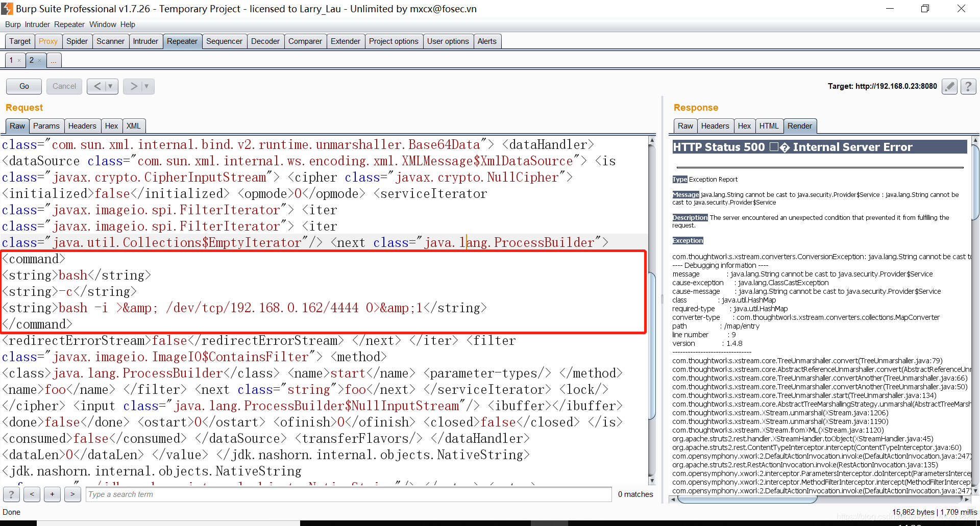Switch to the Intruder tool tab
The height and width of the screenshot is (526, 980).
145,41
